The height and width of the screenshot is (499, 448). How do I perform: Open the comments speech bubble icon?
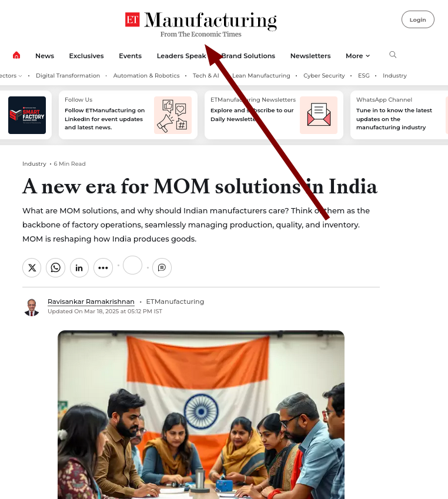(x=162, y=267)
